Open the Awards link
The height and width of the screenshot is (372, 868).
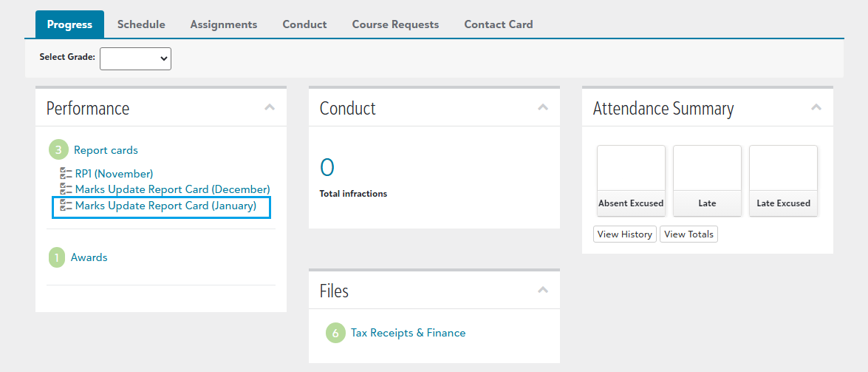[89, 257]
